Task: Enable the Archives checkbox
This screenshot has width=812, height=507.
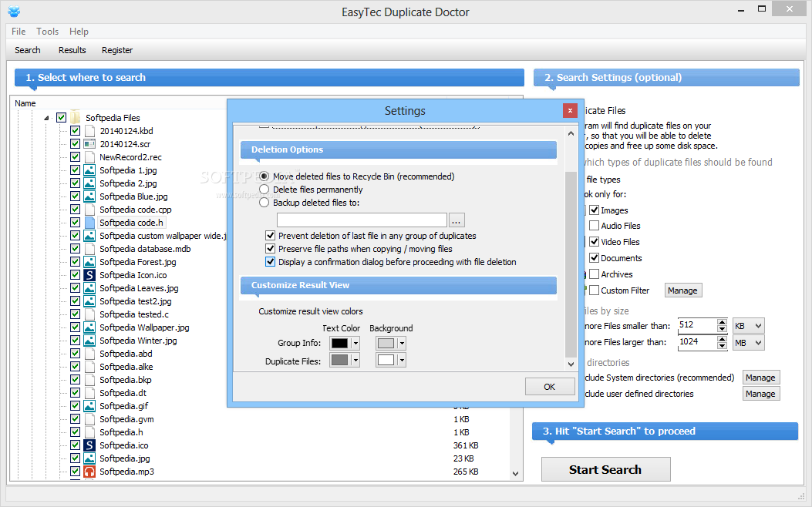Action: 594,274
